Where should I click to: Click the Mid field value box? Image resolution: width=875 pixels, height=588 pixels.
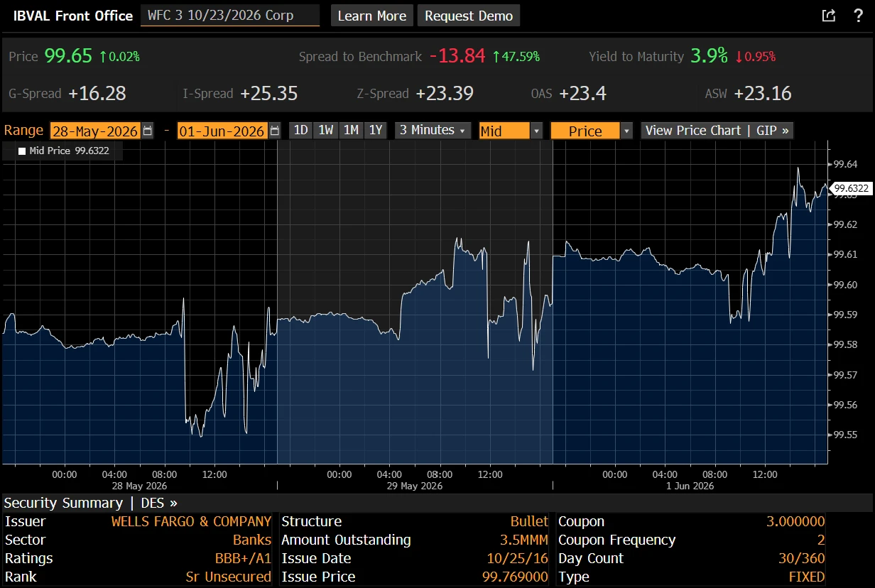(504, 131)
